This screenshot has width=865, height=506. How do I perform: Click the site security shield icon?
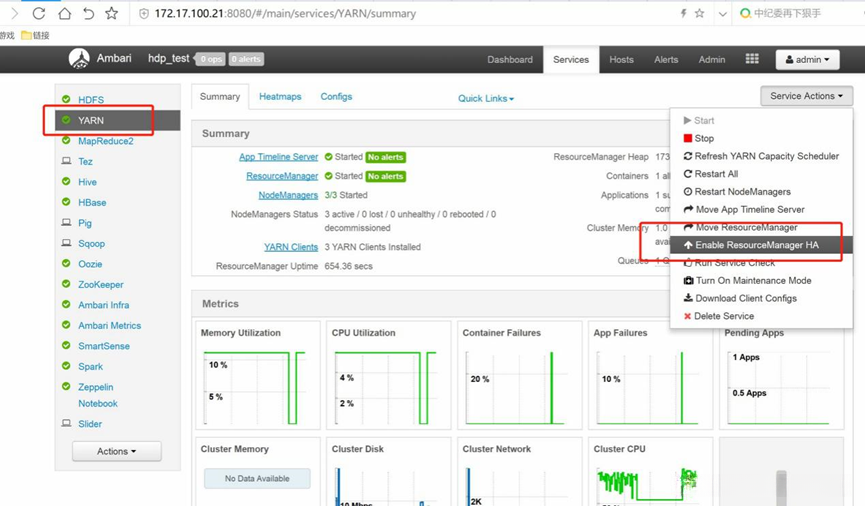(143, 14)
